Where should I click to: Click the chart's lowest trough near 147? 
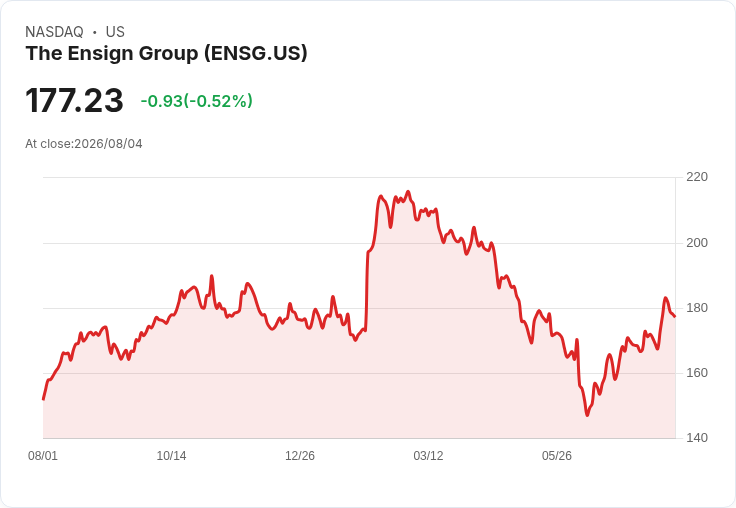[587, 415]
